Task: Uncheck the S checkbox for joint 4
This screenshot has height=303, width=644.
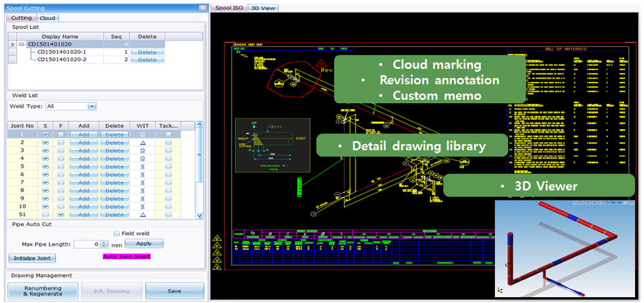Action: (x=45, y=158)
